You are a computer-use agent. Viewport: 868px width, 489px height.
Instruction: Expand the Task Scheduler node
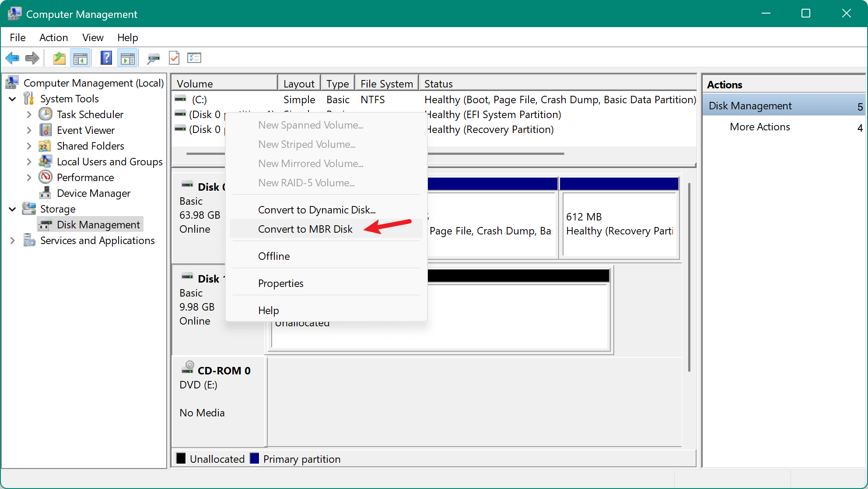pos(29,115)
